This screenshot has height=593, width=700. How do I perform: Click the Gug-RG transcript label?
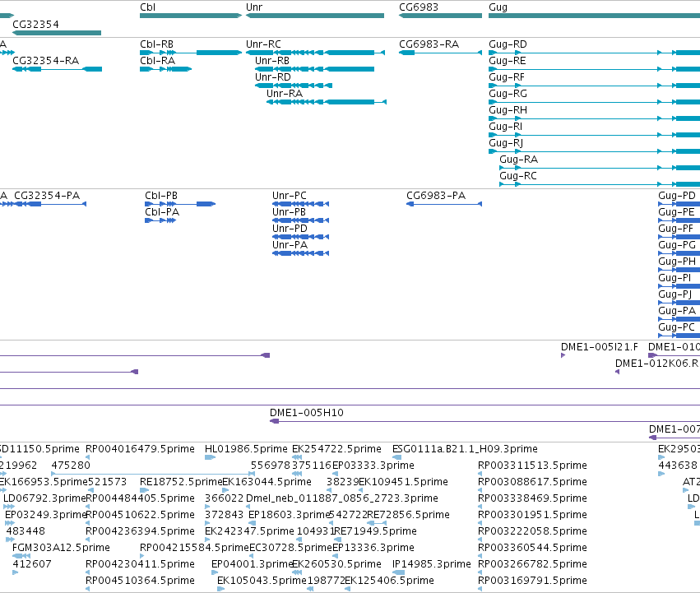coord(508,95)
